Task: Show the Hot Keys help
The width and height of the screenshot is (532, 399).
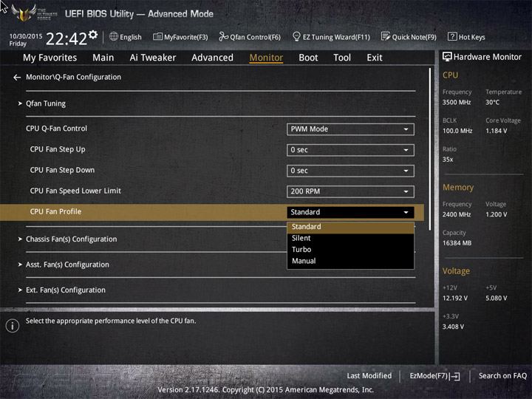Action: point(466,37)
